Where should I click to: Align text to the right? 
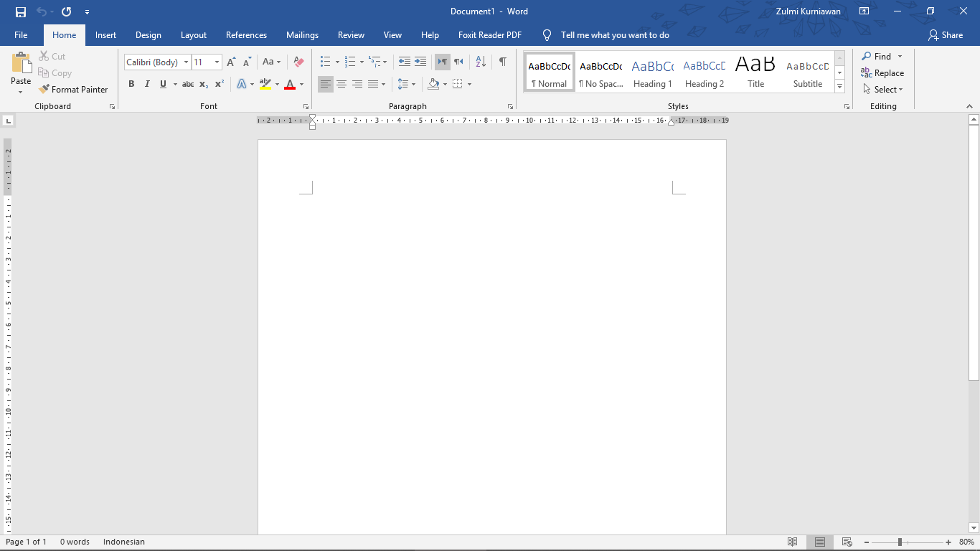coord(357,84)
